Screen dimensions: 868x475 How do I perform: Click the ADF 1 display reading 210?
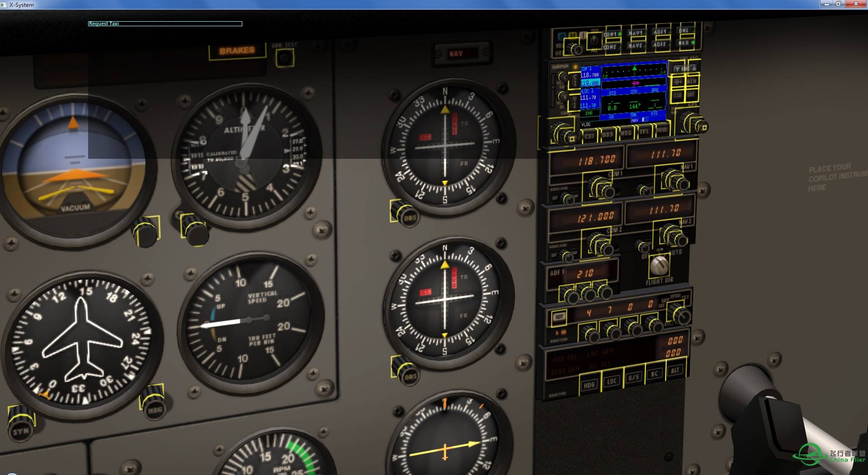(585, 273)
